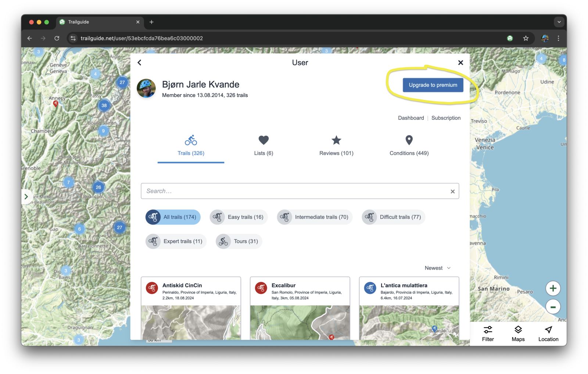The height and width of the screenshot is (374, 588).
Task: Close the User panel with the X
Action: coord(460,62)
